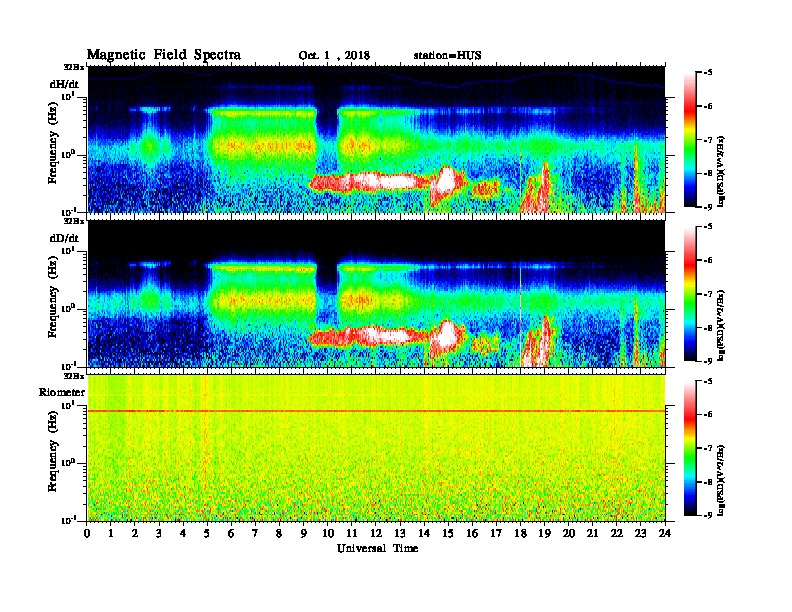
Task: Click hour 24 on the Universal Time axis
Action: pyautogui.click(x=665, y=533)
